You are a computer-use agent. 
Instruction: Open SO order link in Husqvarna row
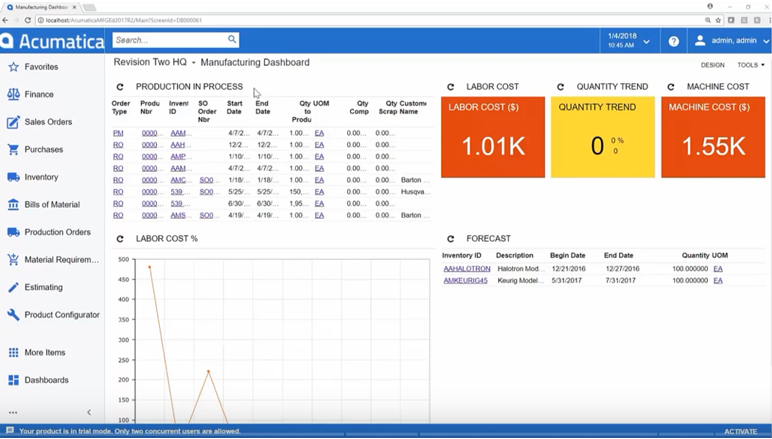point(206,192)
